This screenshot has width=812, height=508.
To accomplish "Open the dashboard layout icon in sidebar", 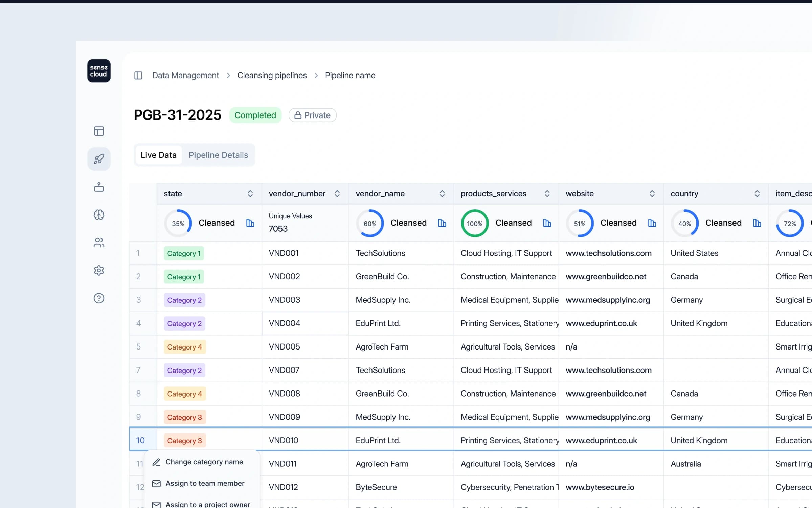I will pyautogui.click(x=99, y=131).
